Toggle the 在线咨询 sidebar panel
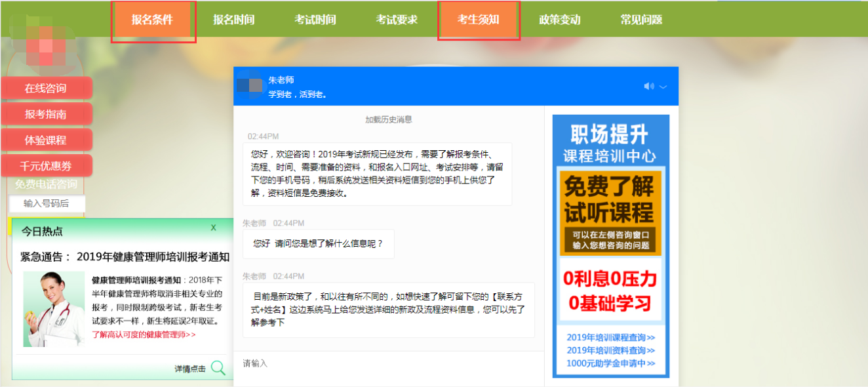Viewport: 868px width, 387px height. [48, 87]
